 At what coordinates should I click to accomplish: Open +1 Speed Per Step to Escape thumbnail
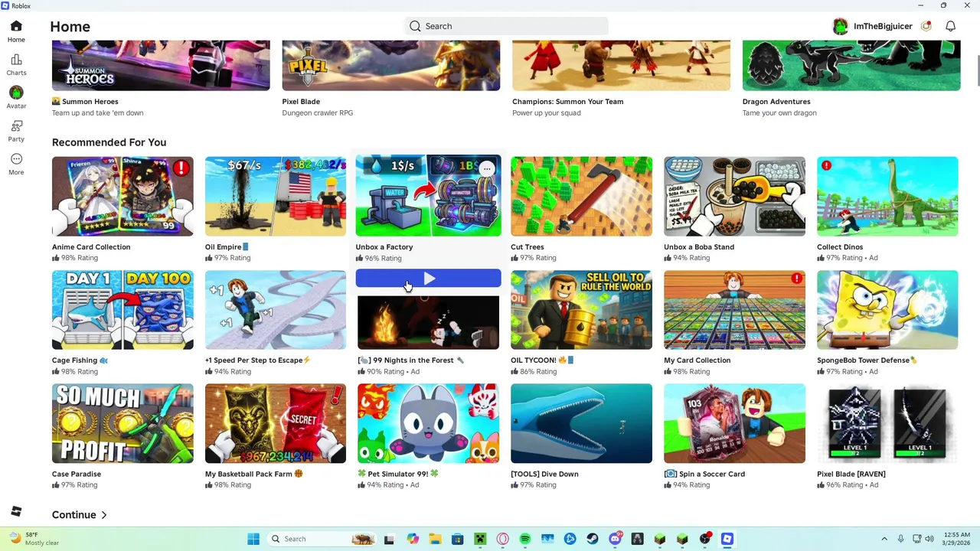[276, 310]
